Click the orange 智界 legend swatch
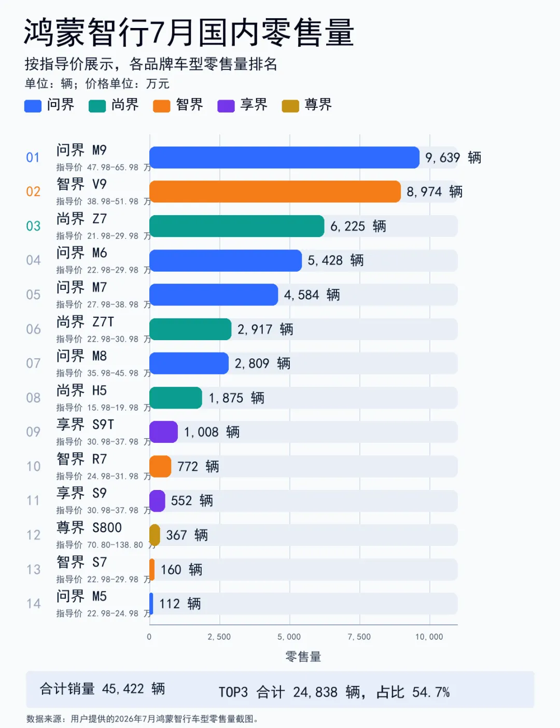This screenshot has height=728, width=560. click(162, 106)
